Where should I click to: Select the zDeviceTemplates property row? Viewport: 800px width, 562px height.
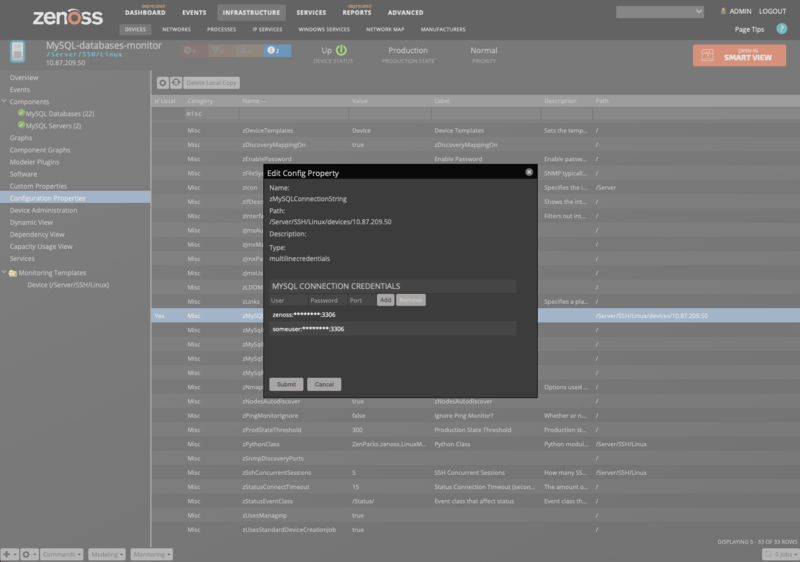click(x=476, y=131)
